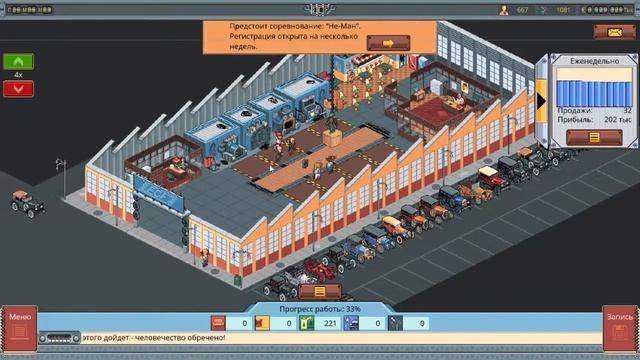Click the news ticker car icon
This screenshot has height=360, width=640.
tap(59, 338)
